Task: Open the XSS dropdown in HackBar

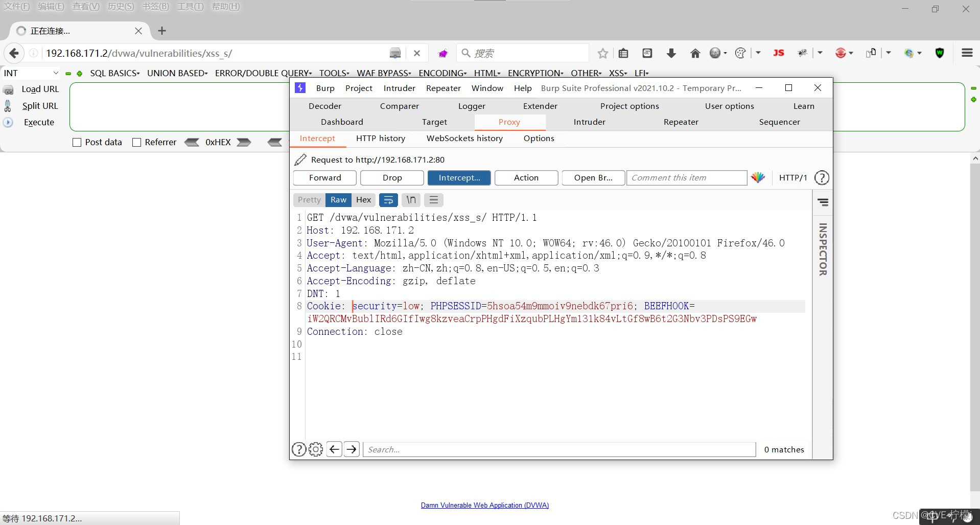Action: (618, 74)
